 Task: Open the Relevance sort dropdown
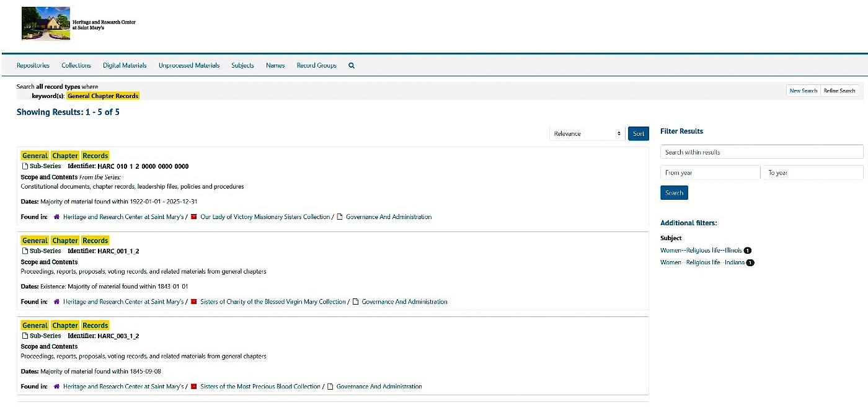[x=586, y=133]
